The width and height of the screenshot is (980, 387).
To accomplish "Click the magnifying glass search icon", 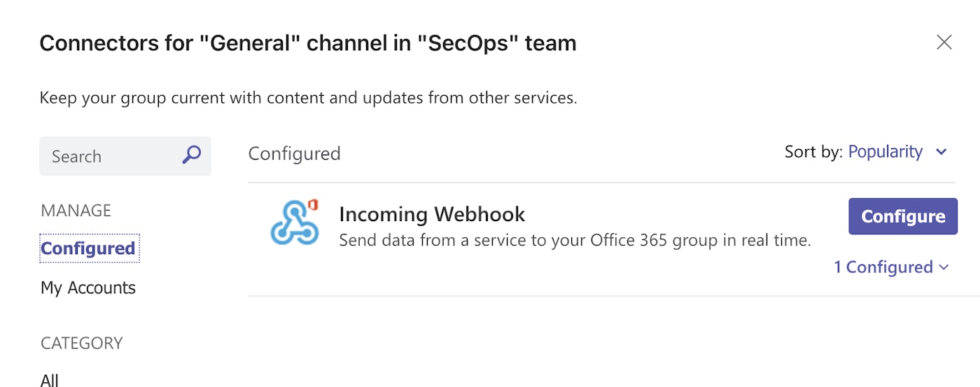I will [191, 155].
